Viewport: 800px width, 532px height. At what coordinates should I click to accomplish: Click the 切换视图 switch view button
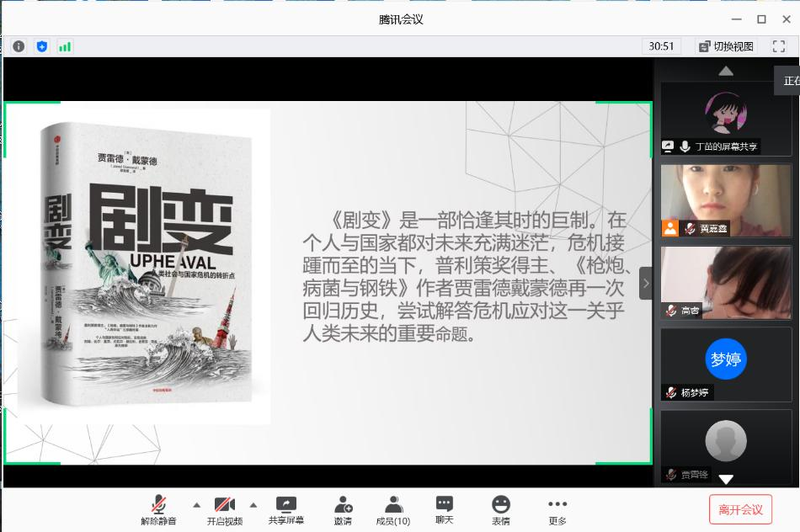[x=727, y=46]
